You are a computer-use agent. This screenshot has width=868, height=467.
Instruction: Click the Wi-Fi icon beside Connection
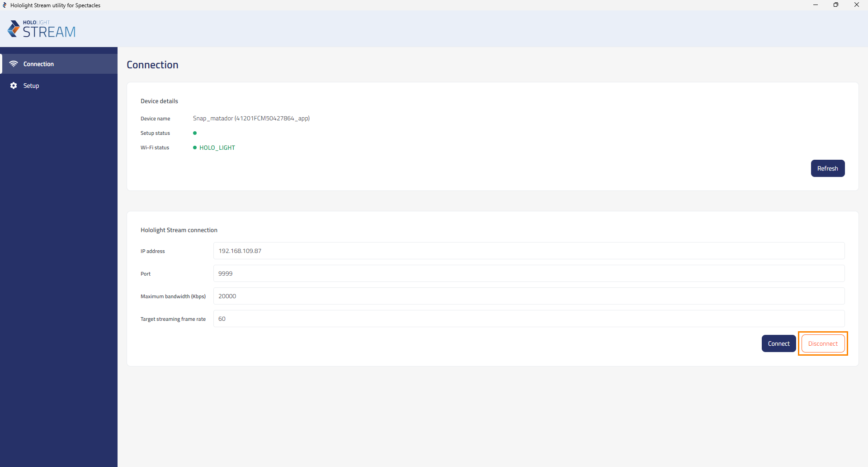click(x=14, y=64)
